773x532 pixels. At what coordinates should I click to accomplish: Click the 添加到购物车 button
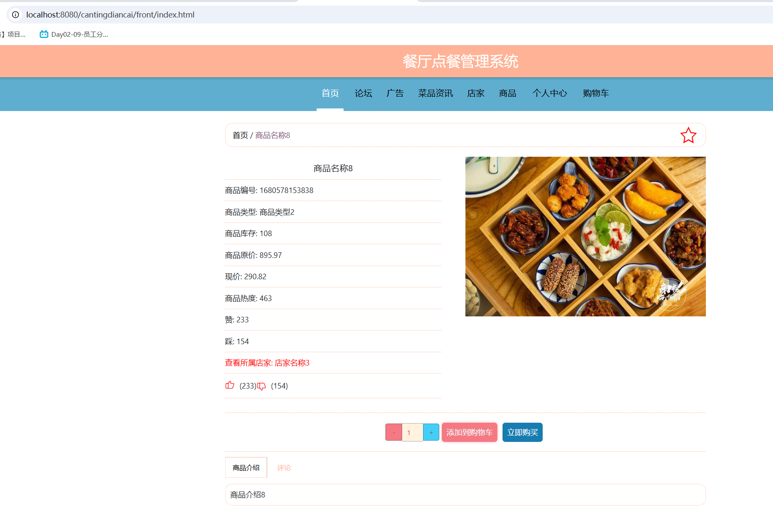pos(469,432)
